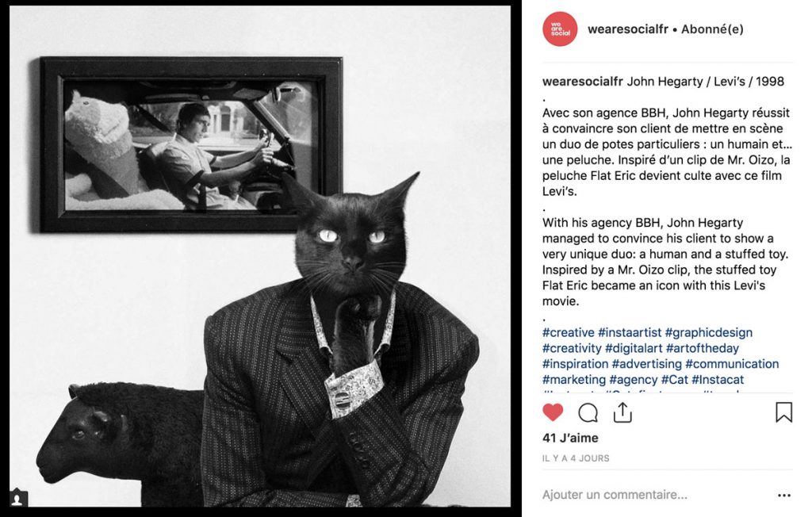Image resolution: width=812 pixels, height=517 pixels.
Task: Click the share post icon
Action: [622, 412]
